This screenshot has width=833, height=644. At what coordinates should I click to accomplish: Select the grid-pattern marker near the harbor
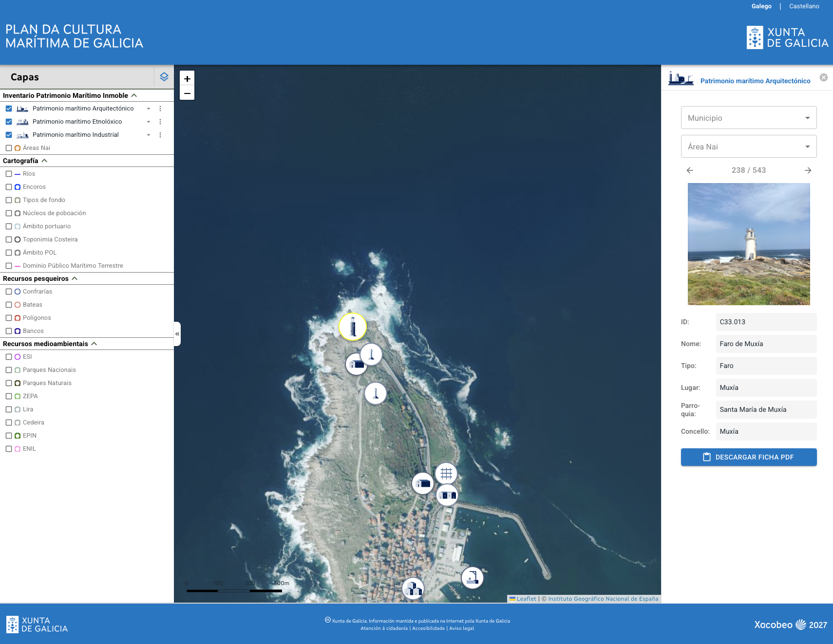click(446, 473)
